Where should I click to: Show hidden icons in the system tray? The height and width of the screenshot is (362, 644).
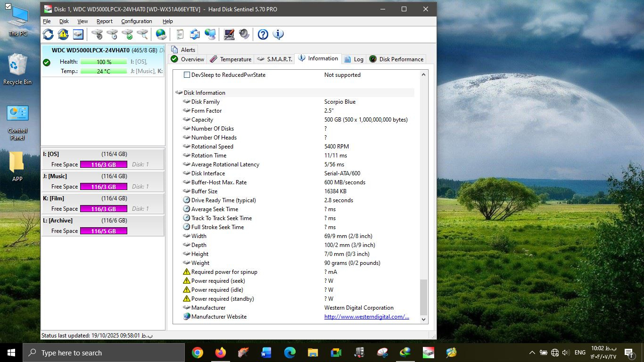532,353
